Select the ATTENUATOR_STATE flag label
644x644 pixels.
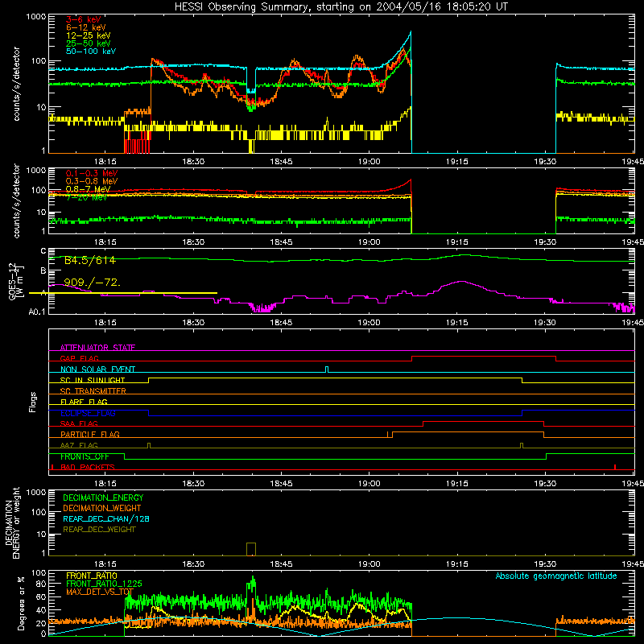97,348
